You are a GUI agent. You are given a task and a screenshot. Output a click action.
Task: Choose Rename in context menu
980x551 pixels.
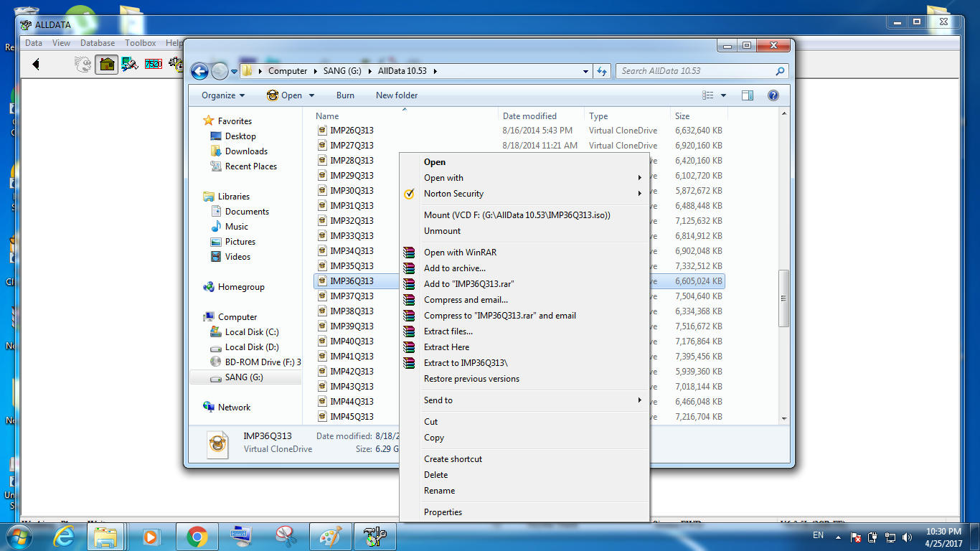click(524, 491)
